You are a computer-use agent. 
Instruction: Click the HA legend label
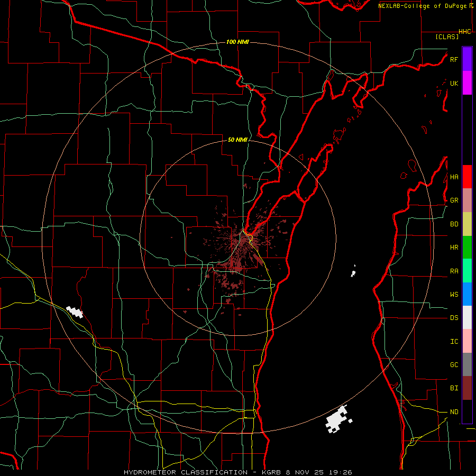coord(454,177)
